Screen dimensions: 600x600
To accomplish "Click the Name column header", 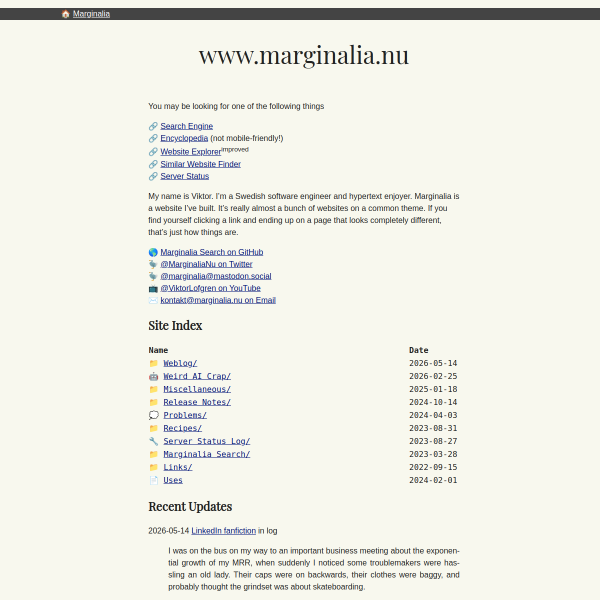I will 158,350.
